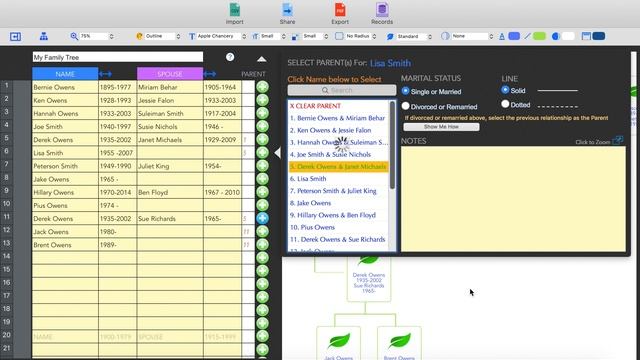Click the 1970-2014 dates cell
Screen dimensions: 640x360
coord(117,192)
